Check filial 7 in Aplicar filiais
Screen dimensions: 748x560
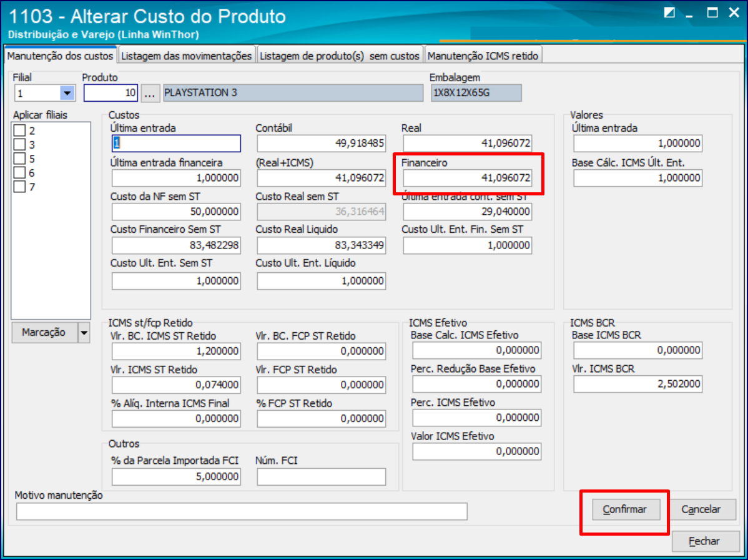[x=19, y=187]
